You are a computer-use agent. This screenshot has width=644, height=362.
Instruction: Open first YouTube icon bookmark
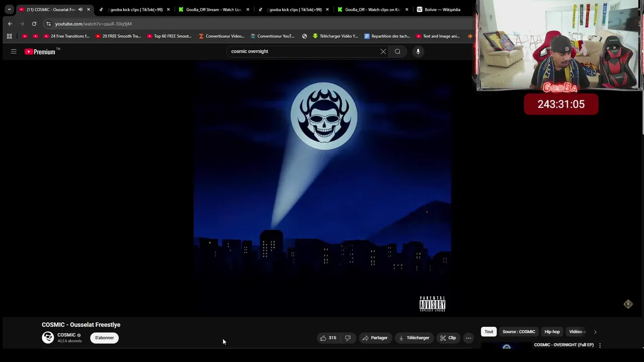(x=25, y=36)
